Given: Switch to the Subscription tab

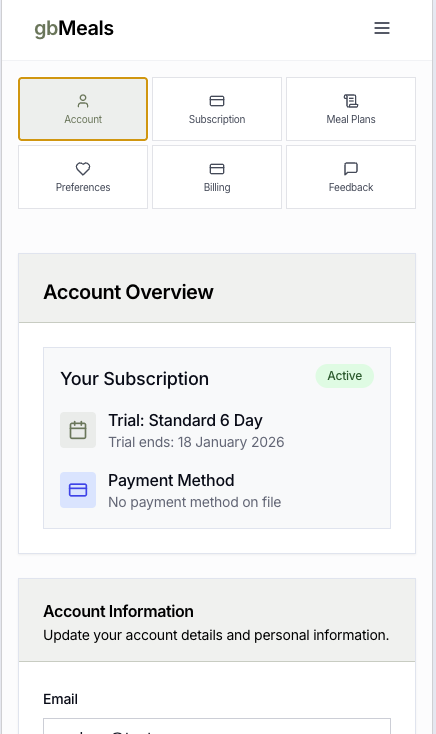Looking at the screenshot, I should 217,109.
